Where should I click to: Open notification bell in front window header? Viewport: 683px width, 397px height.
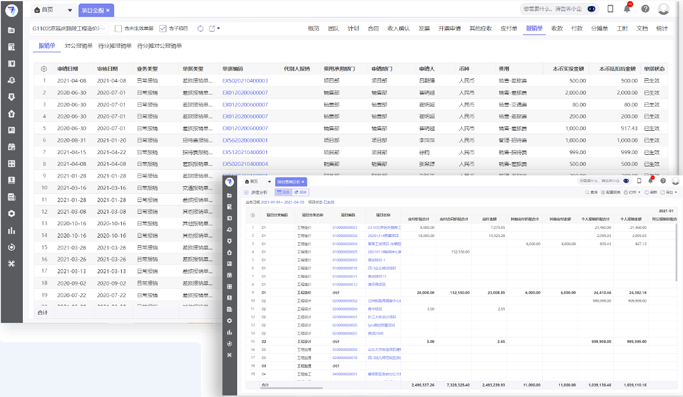[x=651, y=180]
